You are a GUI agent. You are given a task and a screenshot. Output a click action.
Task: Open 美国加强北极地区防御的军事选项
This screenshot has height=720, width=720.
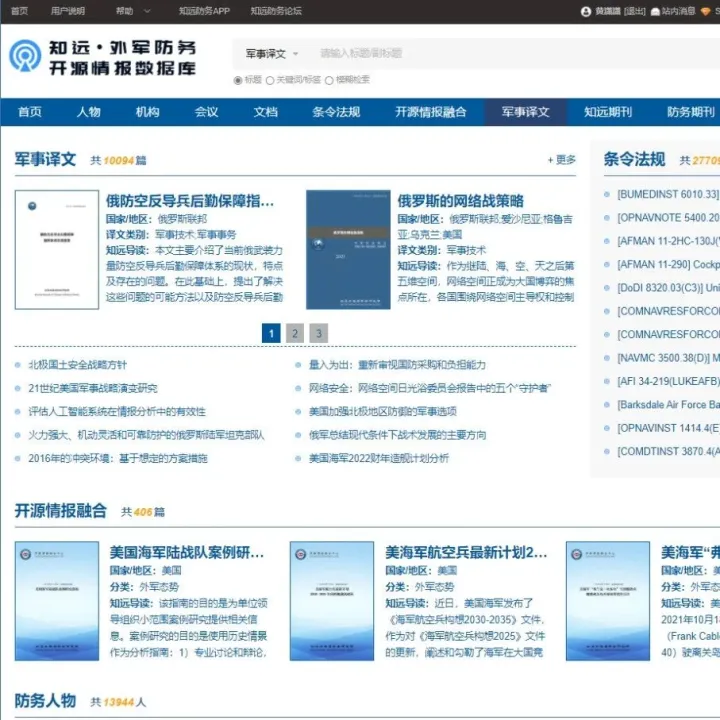(382, 411)
